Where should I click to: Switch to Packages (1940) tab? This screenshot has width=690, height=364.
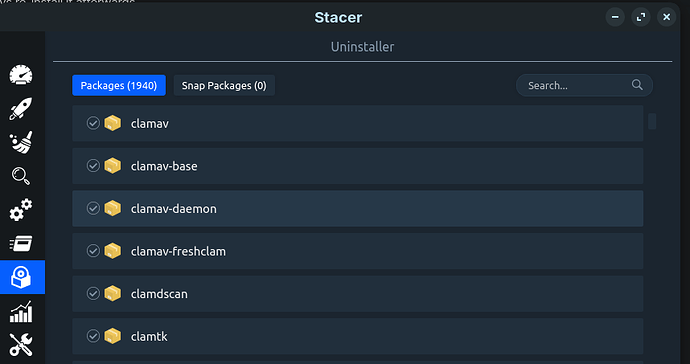click(119, 85)
